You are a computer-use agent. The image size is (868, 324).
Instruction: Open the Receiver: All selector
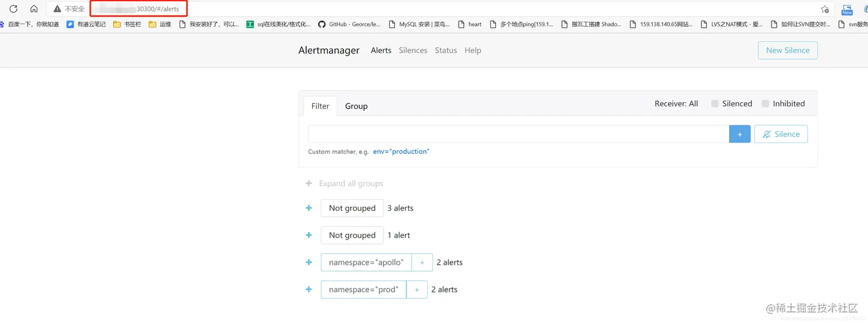676,104
